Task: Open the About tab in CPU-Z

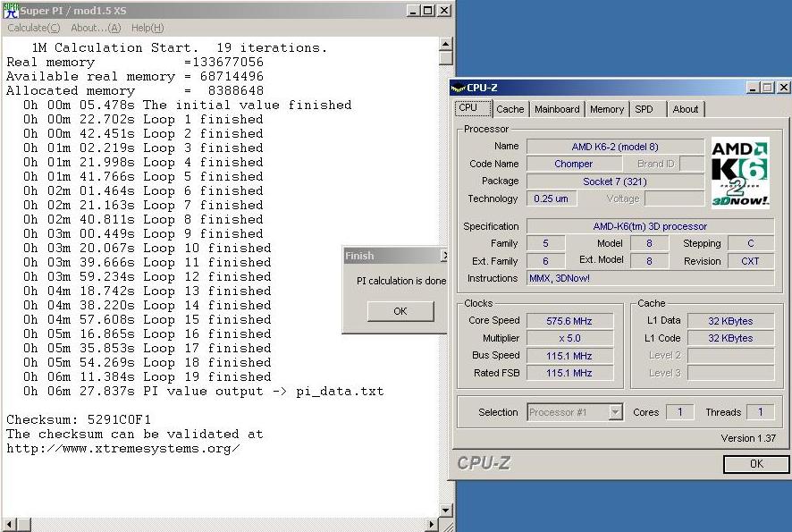Action: (685, 109)
